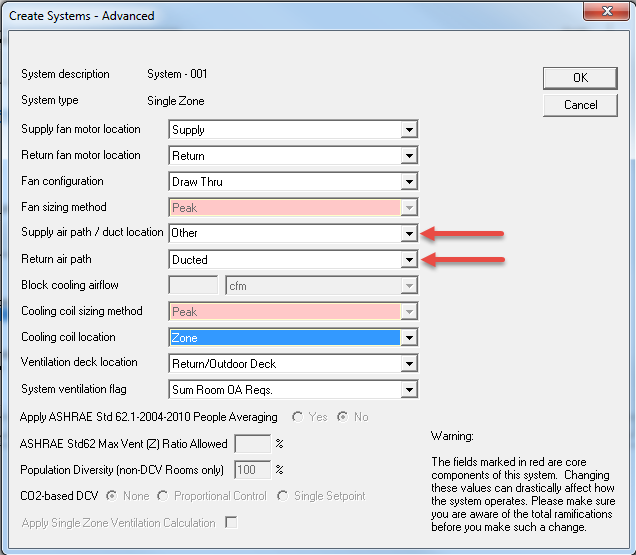636x555 pixels.
Task: Click the Single Zone system type text
Action: pos(176,101)
